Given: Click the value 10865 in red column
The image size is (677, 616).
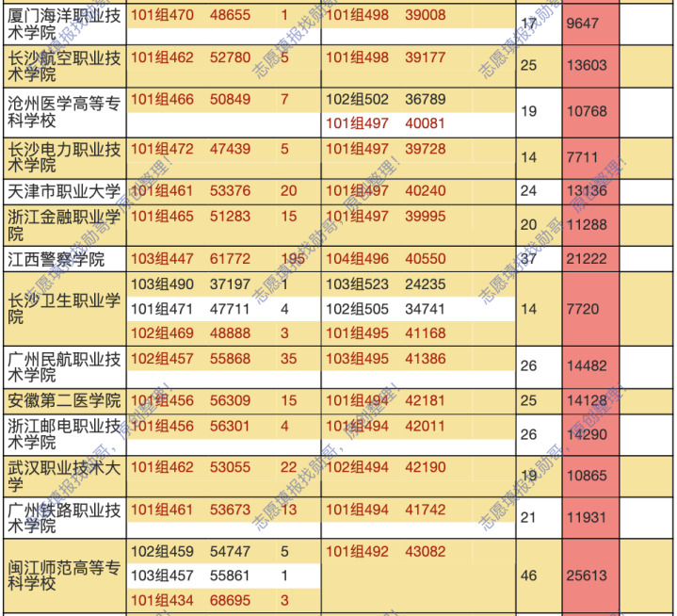Looking at the screenshot, I should (587, 476).
